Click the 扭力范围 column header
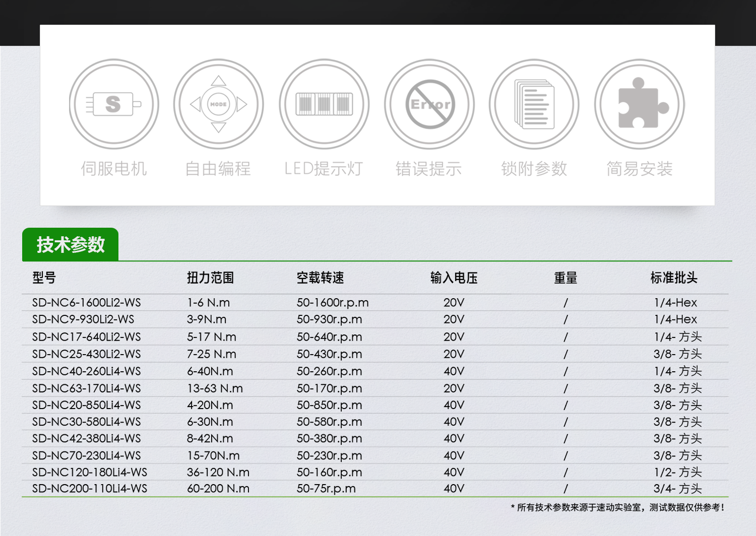This screenshot has width=756, height=536. 210,278
